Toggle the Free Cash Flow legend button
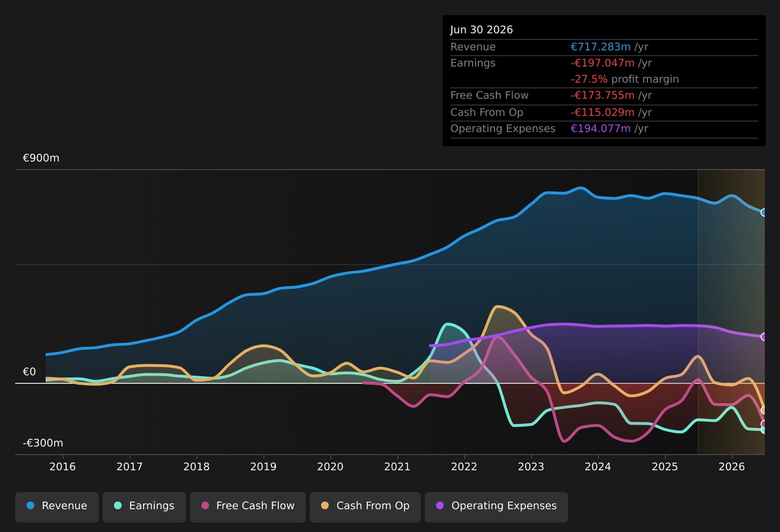The image size is (780, 532). [x=248, y=507]
